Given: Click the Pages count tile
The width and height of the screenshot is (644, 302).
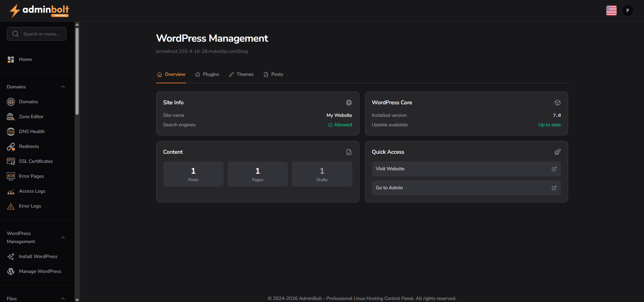Looking at the screenshot, I should pyautogui.click(x=258, y=174).
